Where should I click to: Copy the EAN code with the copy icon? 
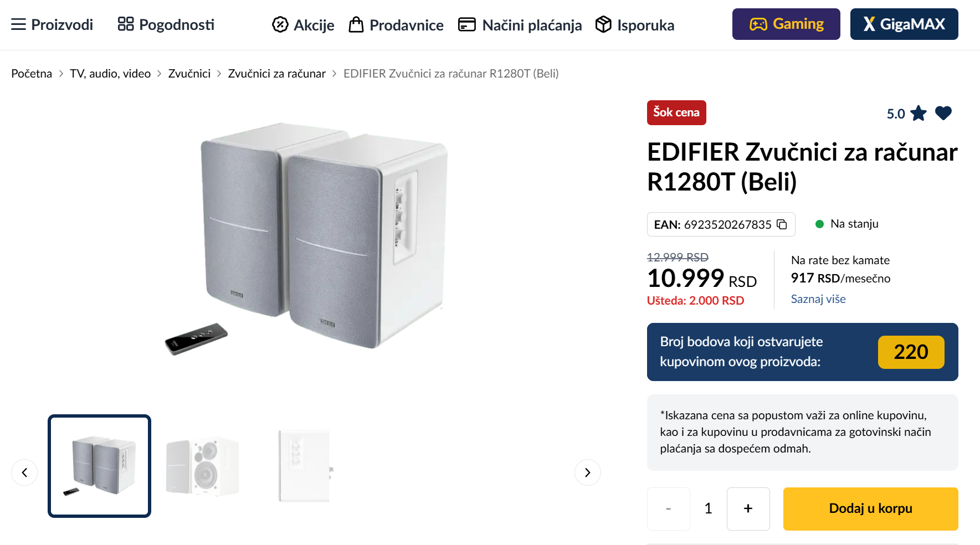(782, 224)
